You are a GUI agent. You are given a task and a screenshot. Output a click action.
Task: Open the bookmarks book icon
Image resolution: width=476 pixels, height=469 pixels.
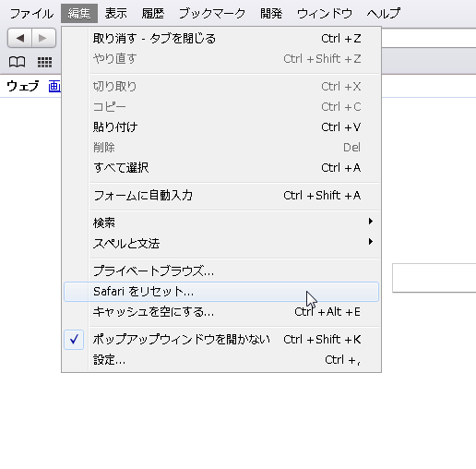[x=17, y=62]
